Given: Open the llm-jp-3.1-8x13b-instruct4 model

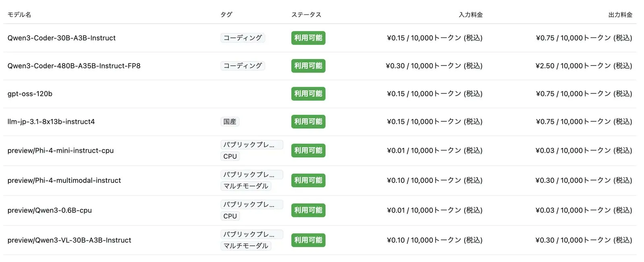Looking at the screenshot, I should point(51,122).
